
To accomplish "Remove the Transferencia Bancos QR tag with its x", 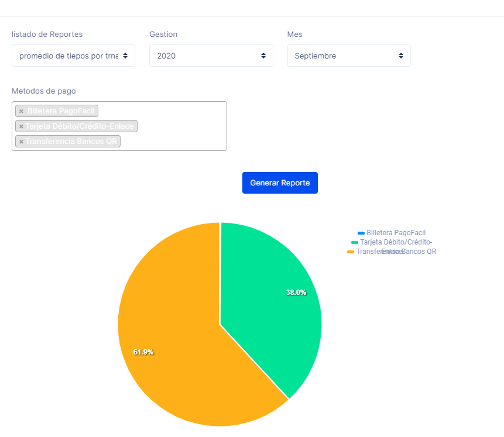I will [x=21, y=142].
